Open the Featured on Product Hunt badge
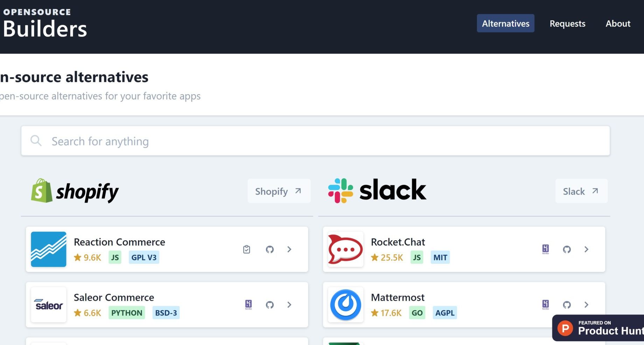 click(x=598, y=328)
